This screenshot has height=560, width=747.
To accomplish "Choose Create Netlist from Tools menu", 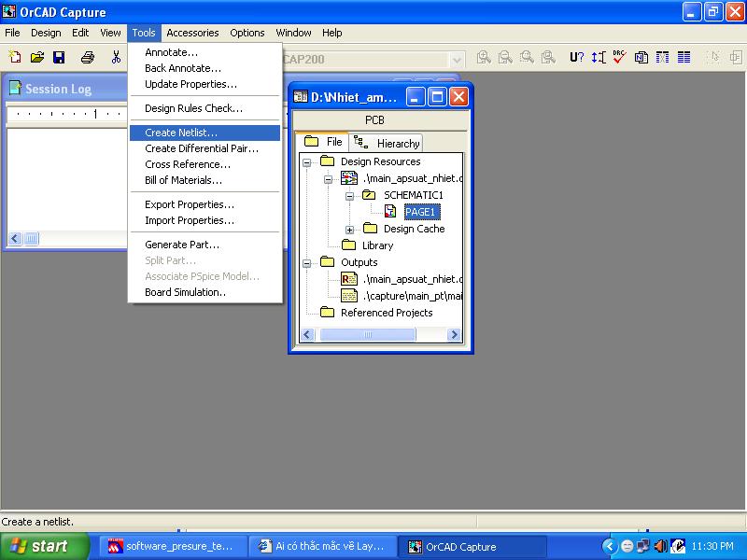I will tap(204, 133).
